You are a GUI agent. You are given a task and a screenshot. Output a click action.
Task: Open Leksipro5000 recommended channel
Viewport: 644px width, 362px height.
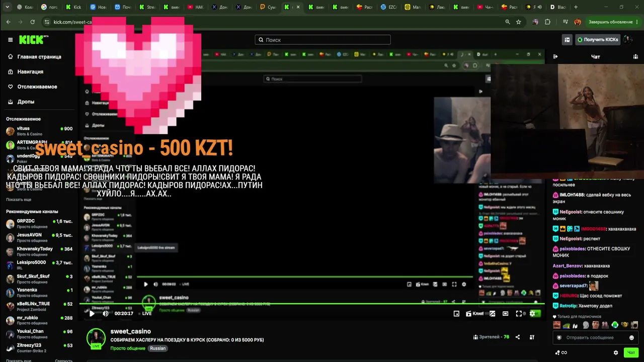(39, 264)
